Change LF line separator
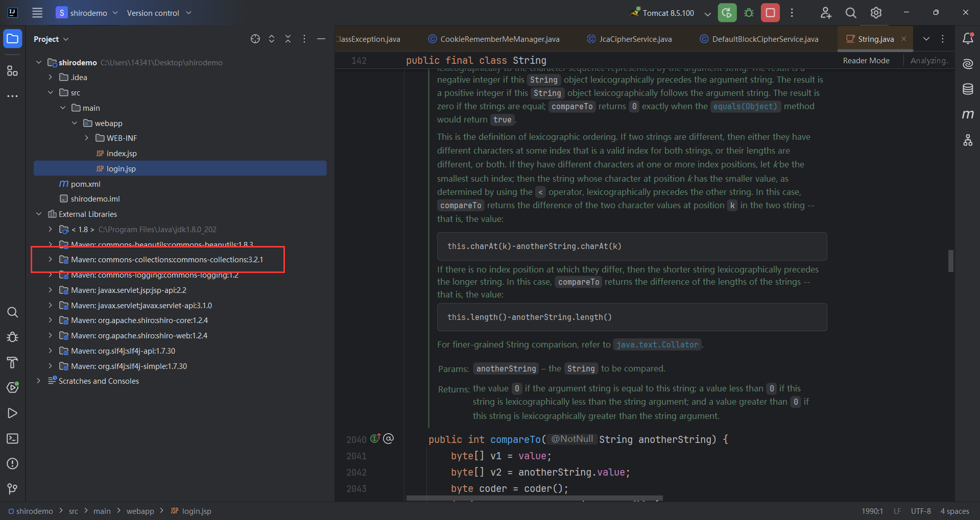Image resolution: width=980 pixels, height=520 pixels. point(897,511)
